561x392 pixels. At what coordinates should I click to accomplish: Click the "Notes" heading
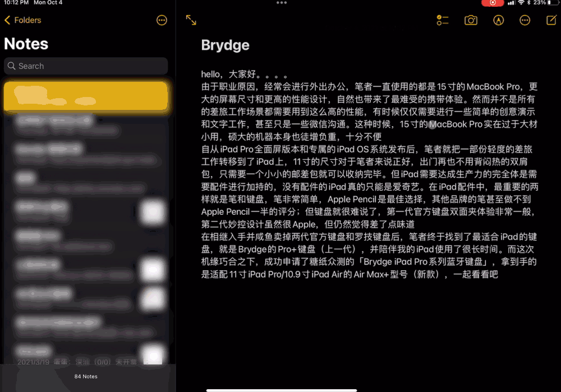click(x=26, y=44)
